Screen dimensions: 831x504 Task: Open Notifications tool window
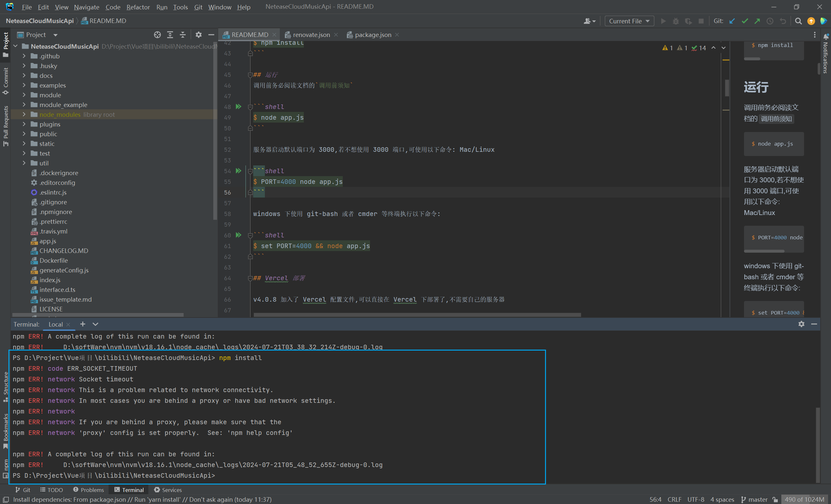coord(825,53)
